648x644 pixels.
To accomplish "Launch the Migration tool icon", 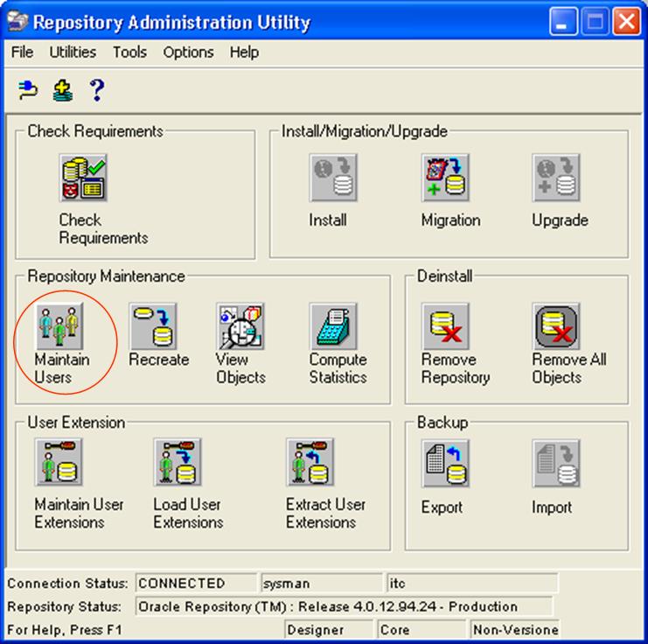I will (445, 178).
